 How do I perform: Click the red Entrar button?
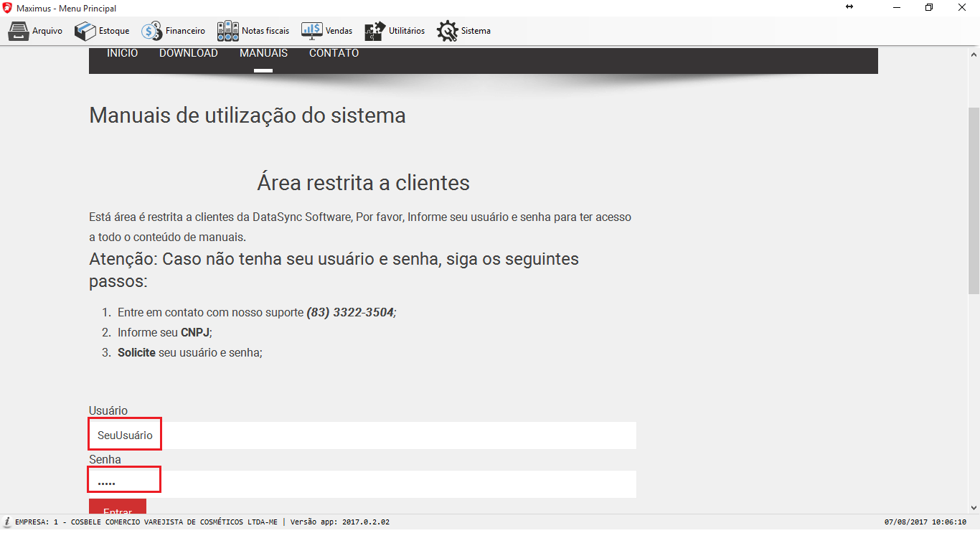[118, 507]
